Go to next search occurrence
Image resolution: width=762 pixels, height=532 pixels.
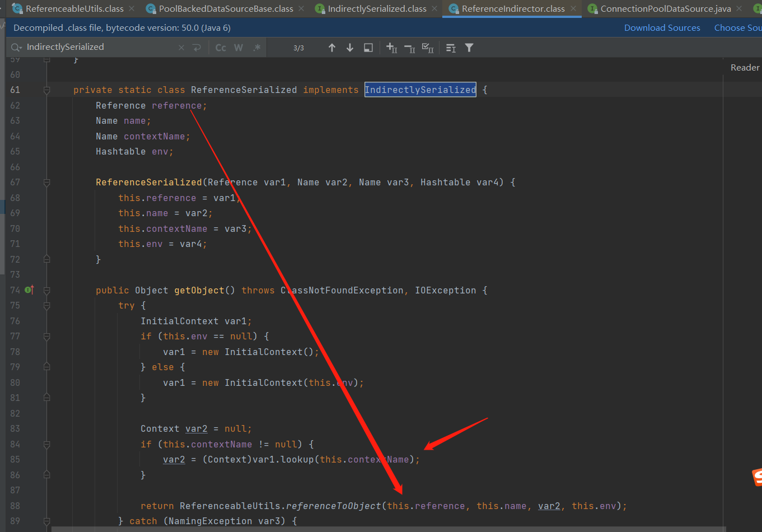pos(350,48)
